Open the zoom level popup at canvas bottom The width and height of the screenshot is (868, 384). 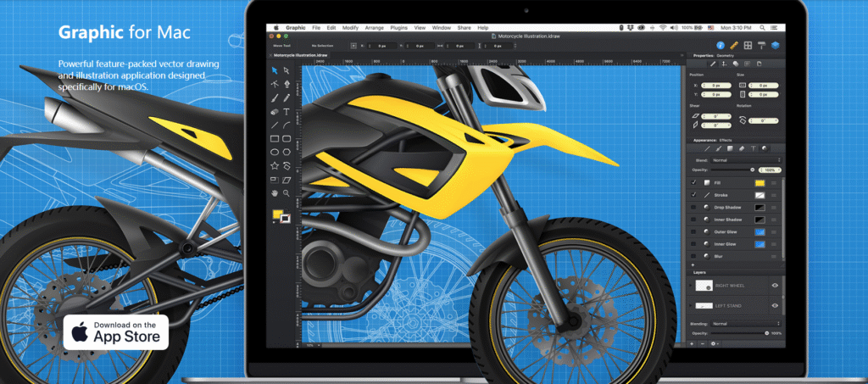[310, 345]
